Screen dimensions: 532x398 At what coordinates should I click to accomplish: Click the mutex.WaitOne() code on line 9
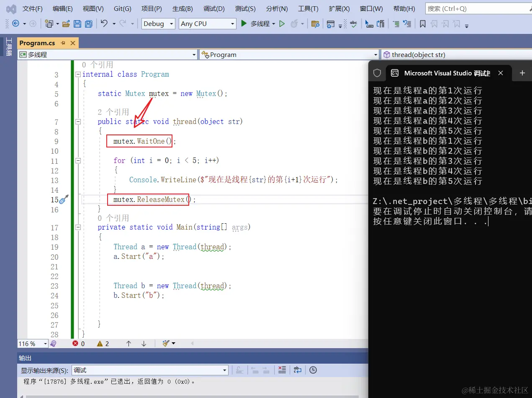(x=143, y=142)
